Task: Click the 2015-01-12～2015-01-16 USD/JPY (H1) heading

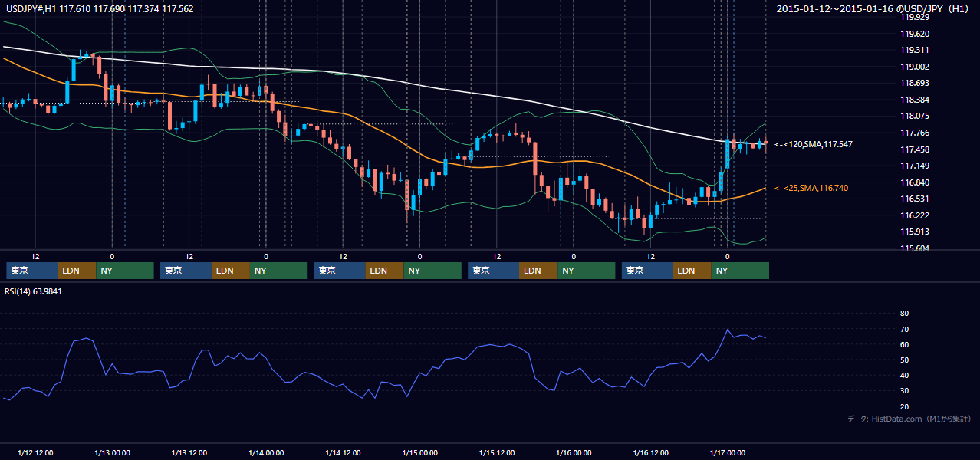Action: coord(874,9)
